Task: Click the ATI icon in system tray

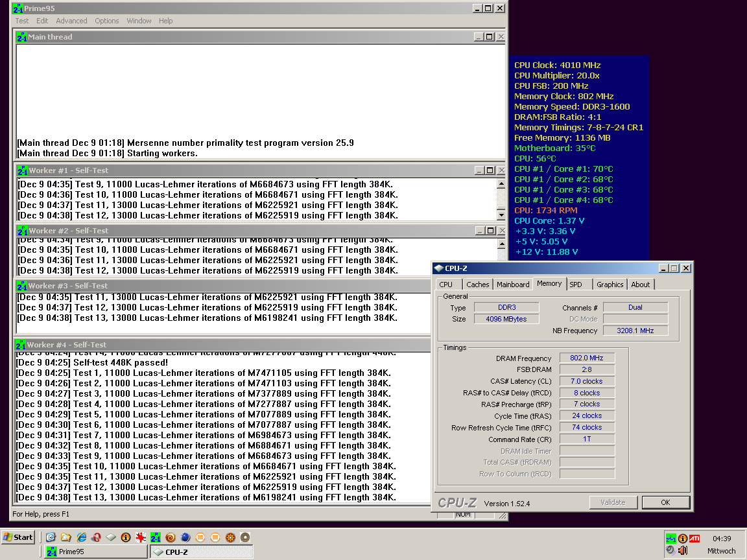Action: click(694, 539)
